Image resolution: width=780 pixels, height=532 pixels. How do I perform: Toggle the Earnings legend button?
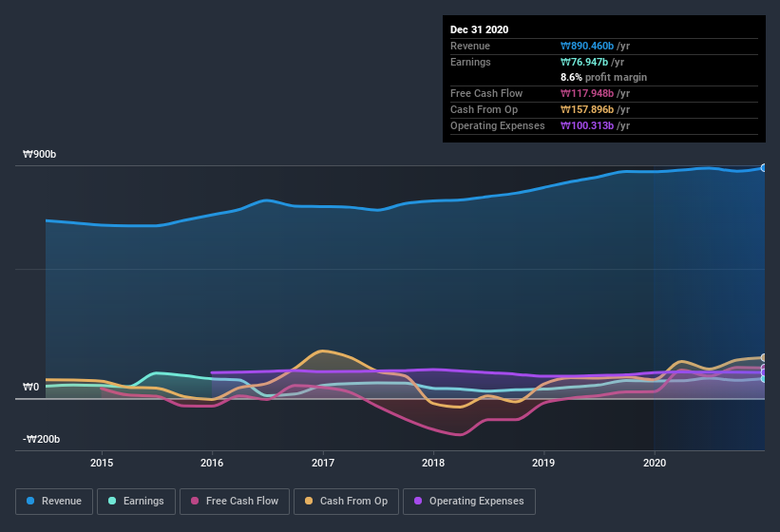(136, 502)
